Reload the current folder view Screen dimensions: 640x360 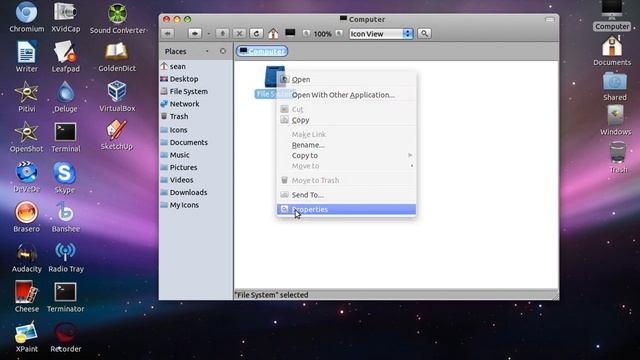click(x=256, y=33)
